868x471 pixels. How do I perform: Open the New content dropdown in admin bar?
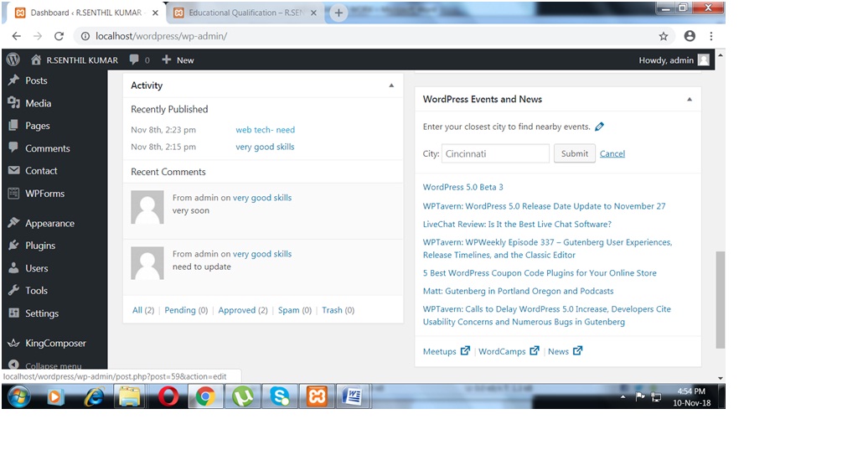click(178, 60)
